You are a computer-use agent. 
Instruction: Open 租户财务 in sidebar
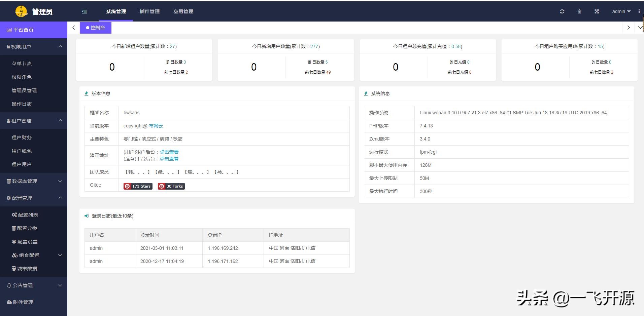coord(22,137)
